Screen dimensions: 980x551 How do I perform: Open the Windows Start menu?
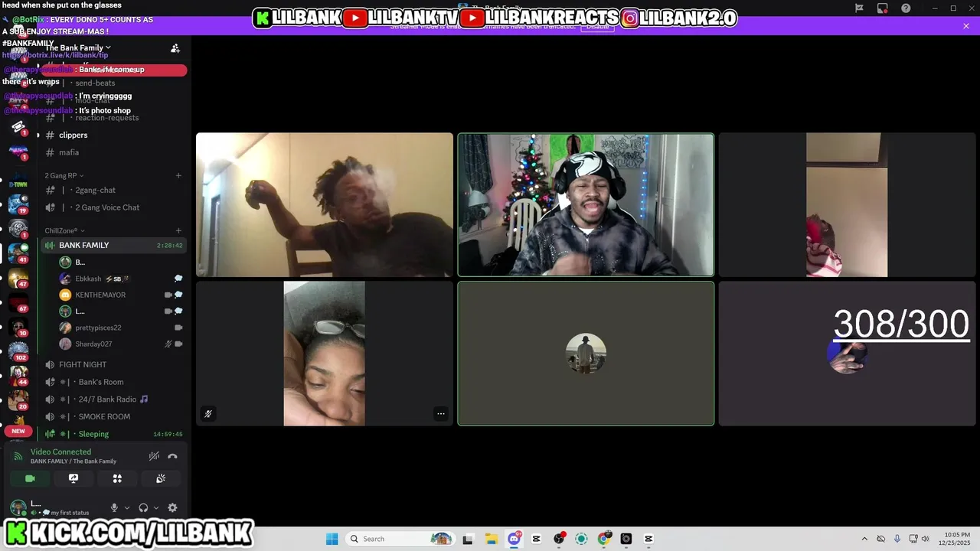332,539
